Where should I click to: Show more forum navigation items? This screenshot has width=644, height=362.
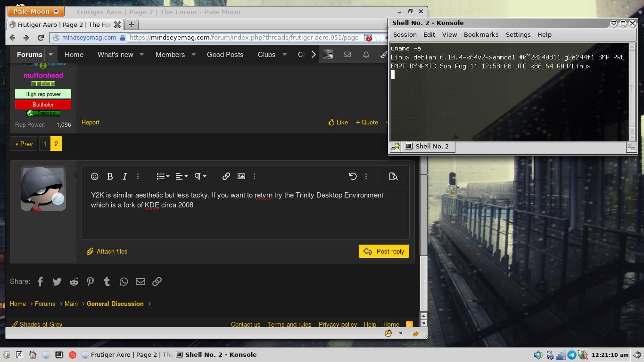(x=314, y=55)
